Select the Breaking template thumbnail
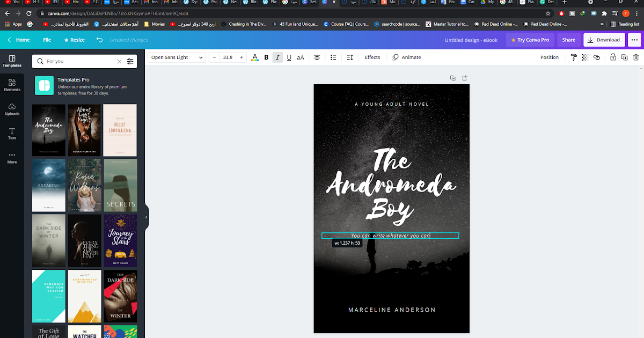 (49, 185)
